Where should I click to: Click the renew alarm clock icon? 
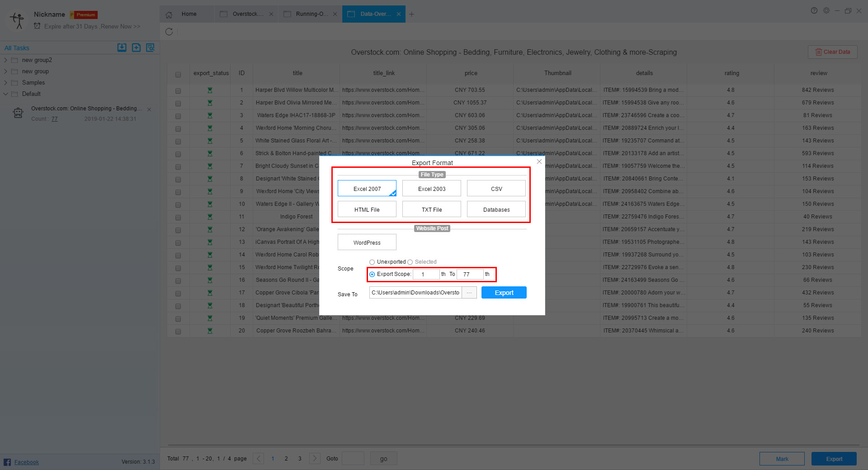[37, 26]
